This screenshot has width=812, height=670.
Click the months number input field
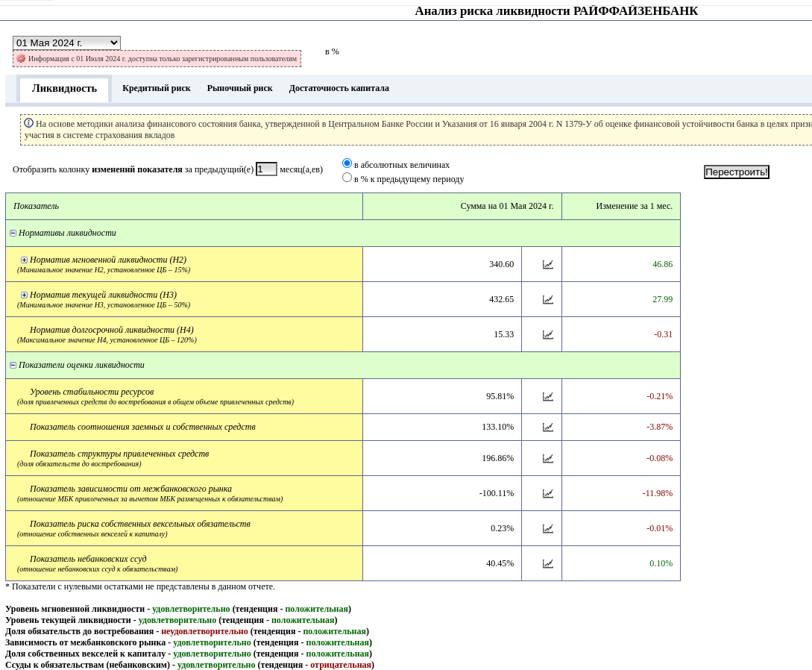(266, 169)
